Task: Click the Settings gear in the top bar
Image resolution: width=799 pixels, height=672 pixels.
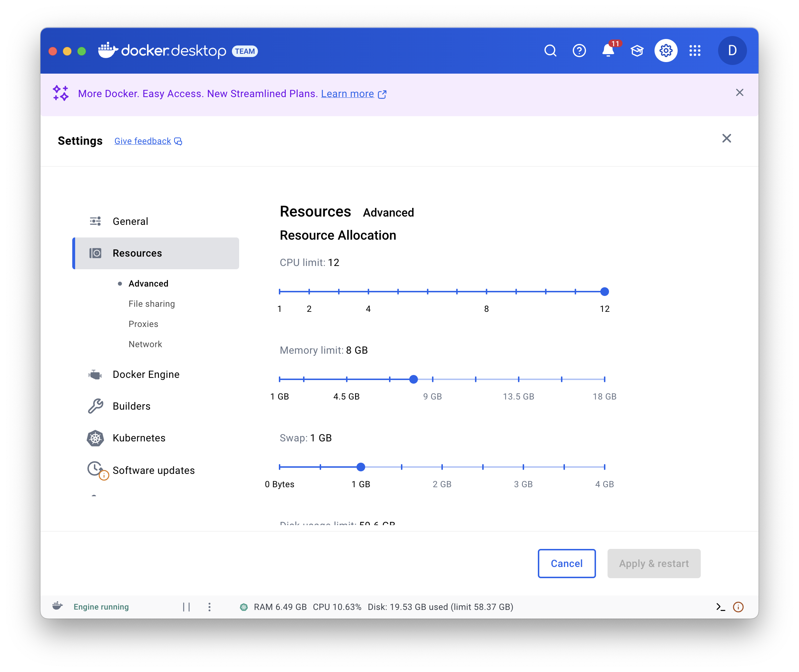Action: pyautogui.click(x=666, y=50)
